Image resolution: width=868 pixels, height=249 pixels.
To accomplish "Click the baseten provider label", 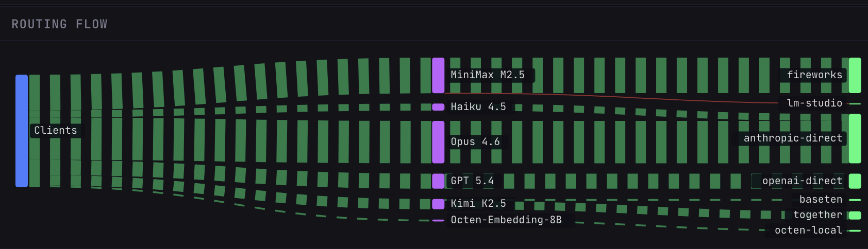I will (x=821, y=200).
